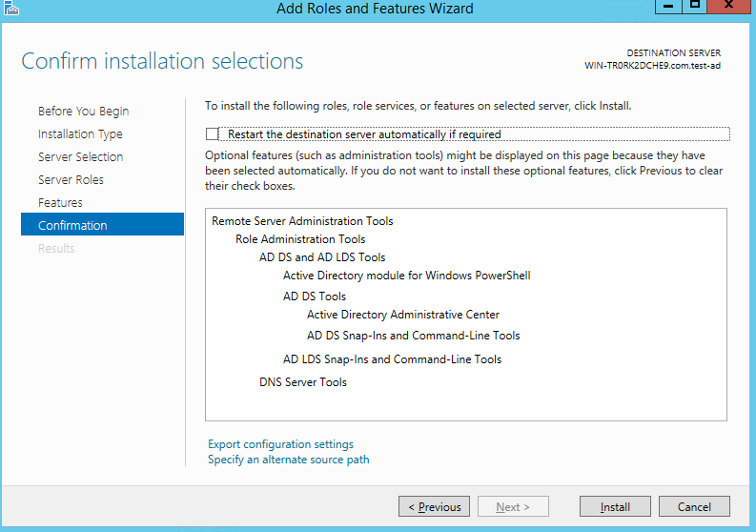Viewport: 756px width, 532px height.
Task: Click the DNS Server Tools entry
Action: tap(302, 382)
